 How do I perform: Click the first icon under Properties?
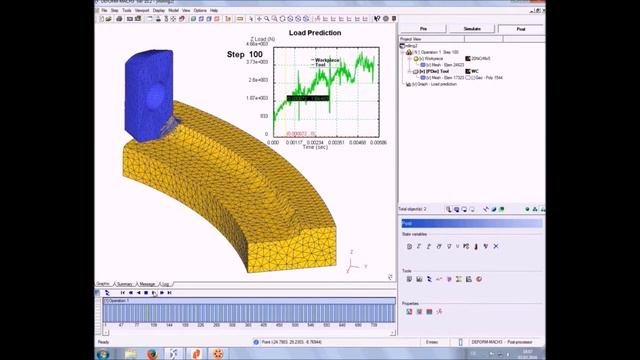coord(409,312)
